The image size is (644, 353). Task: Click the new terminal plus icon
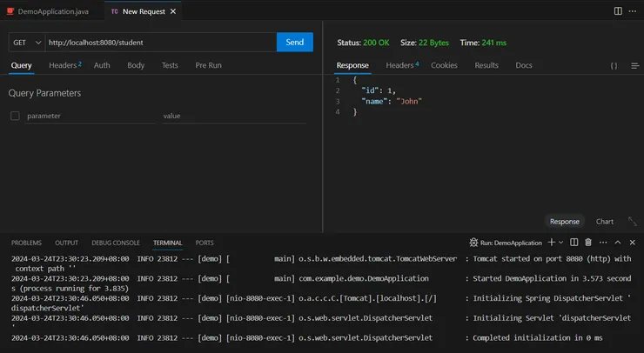coord(551,243)
